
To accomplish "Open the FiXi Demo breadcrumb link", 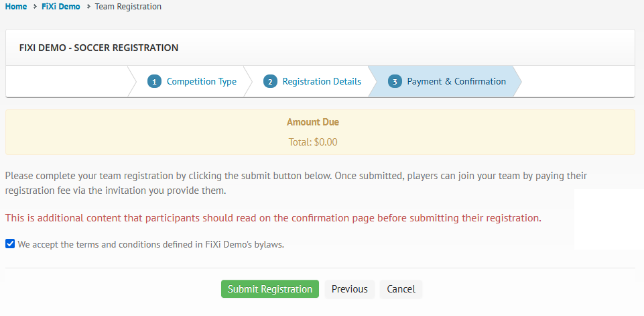I will click(61, 7).
